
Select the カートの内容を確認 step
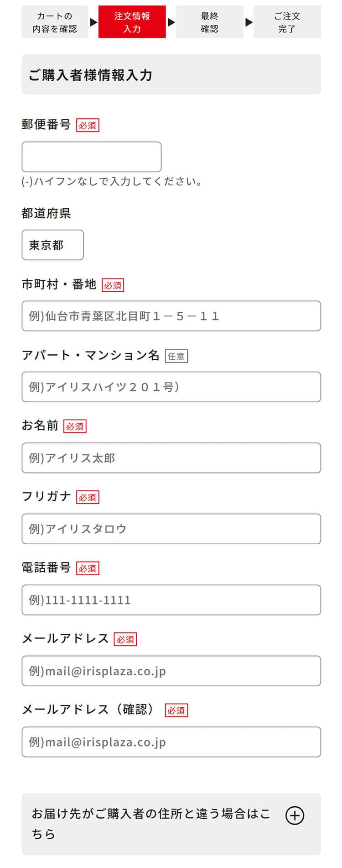(55, 22)
